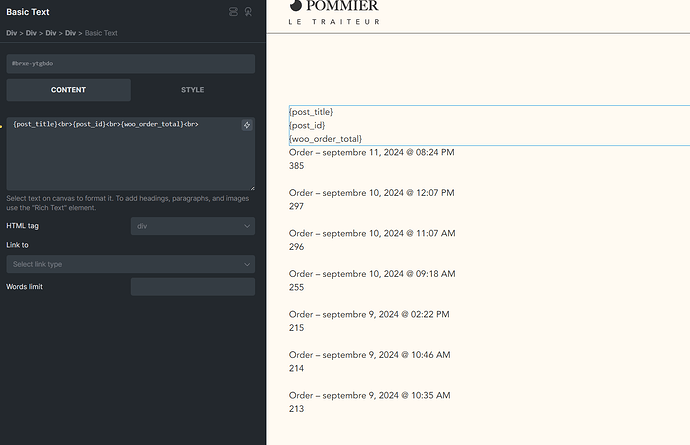690x445 pixels.
Task: Click order septembre 11, 2024 @ 08:24 PM
Action: pos(371,152)
